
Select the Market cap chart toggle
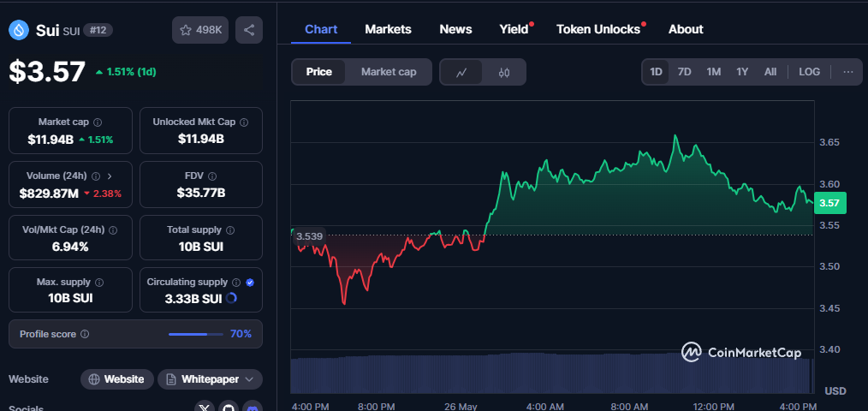pos(389,72)
